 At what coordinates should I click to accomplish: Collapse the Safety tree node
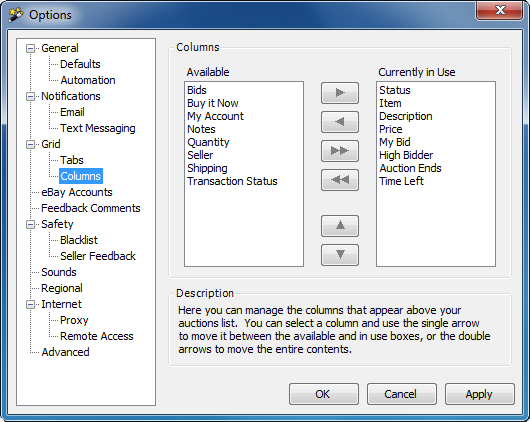click(x=30, y=225)
